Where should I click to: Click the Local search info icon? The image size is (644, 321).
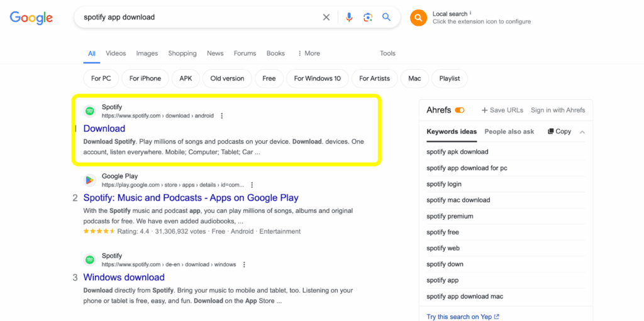coord(470,13)
